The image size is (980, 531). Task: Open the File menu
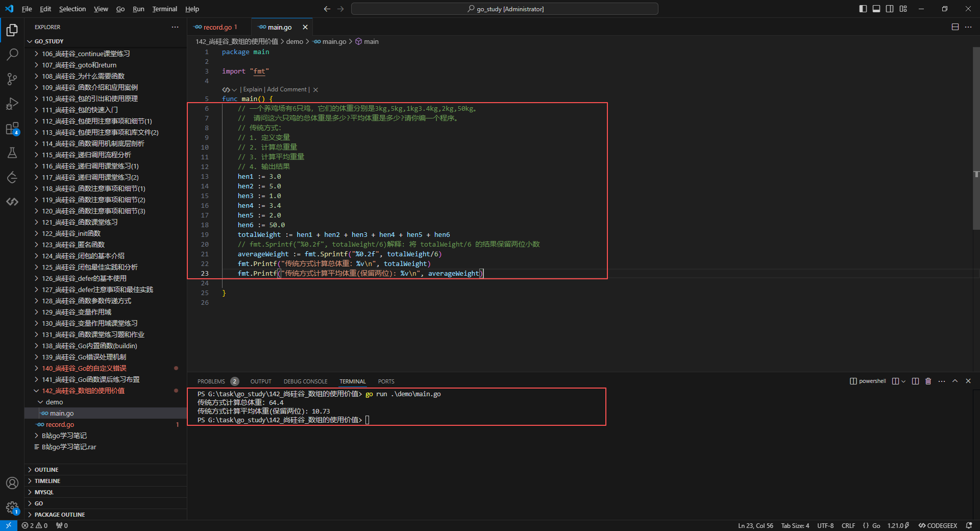click(27, 9)
